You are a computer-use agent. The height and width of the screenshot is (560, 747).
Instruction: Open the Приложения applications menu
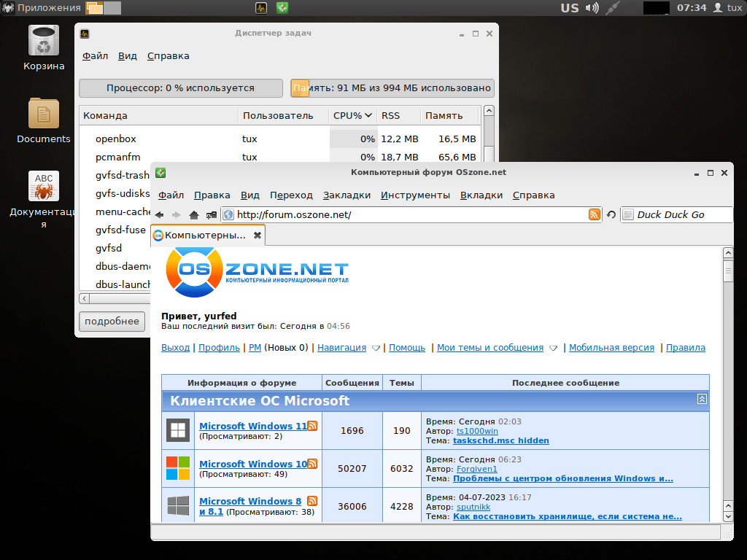[x=42, y=7]
